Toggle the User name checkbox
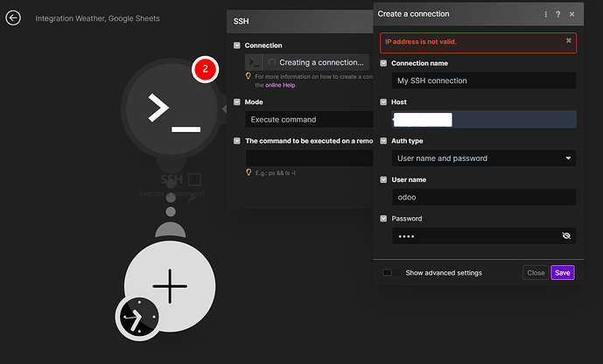Image resolution: width=603 pixels, height=364 pixels. [x=383, y=179]
